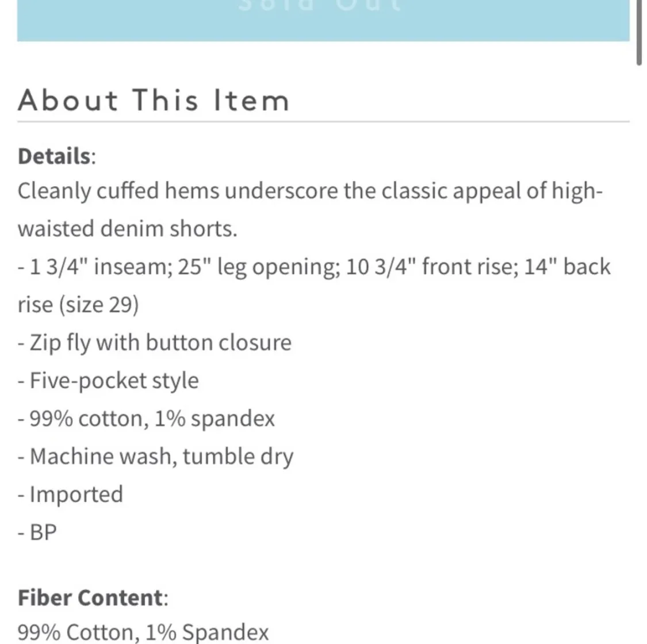Click the BP brand detail line

37,532
